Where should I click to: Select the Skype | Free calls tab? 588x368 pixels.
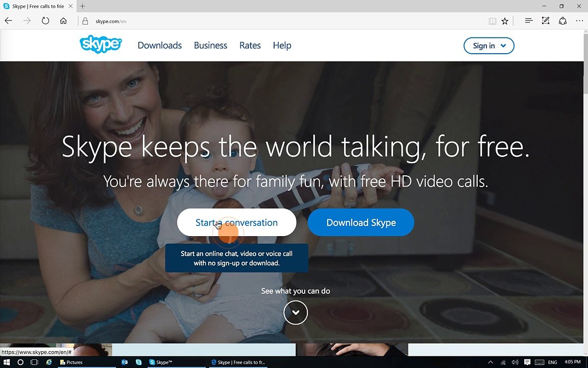click(x=38, y=6)
